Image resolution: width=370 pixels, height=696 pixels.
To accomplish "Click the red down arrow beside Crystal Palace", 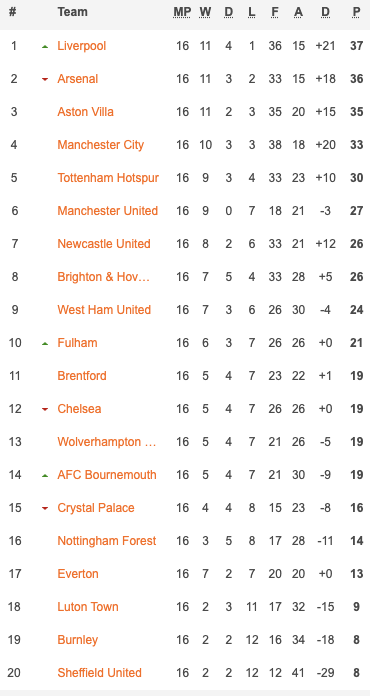I will tap(44, 508).
